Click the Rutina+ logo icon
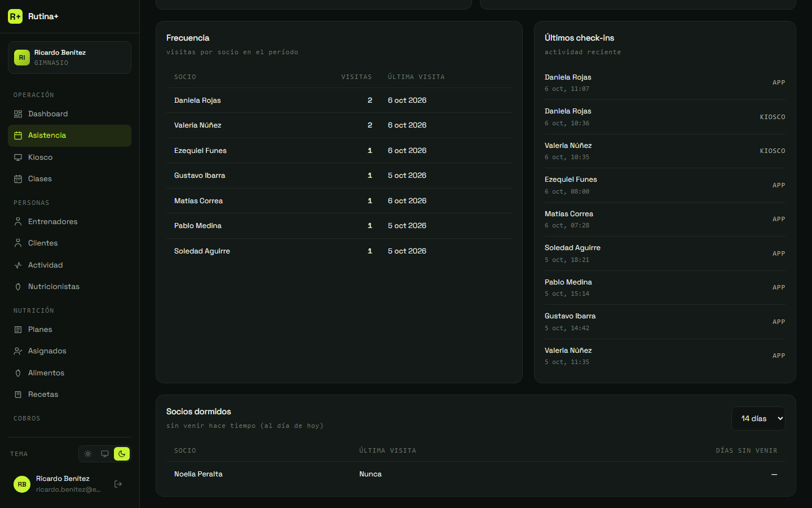The height and width of the screenshot is (508, 812). [15, 16]
